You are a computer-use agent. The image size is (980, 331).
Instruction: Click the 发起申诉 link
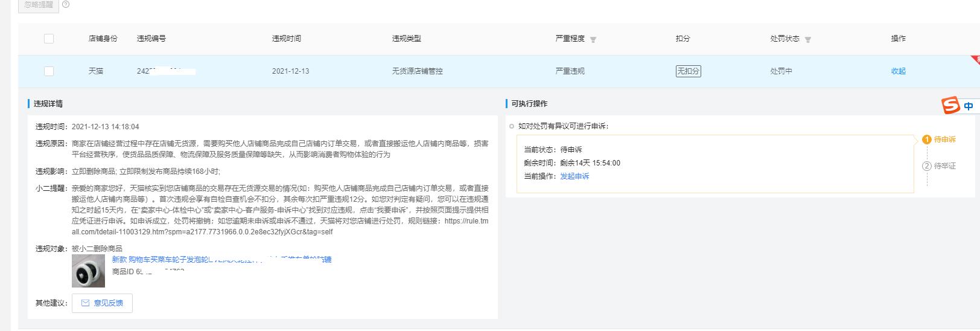click(574, 176)
